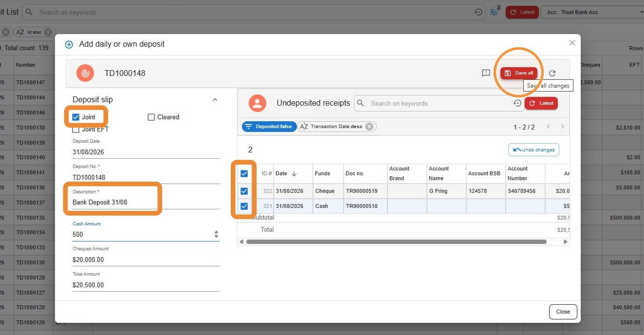Click the Latest button in Undeposited receipts

pos(541,103)
